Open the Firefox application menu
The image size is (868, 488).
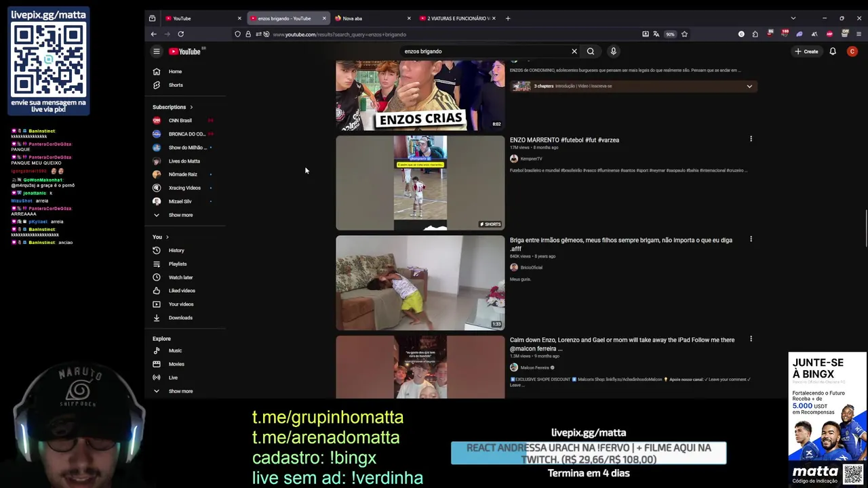(x=859, y=34)
